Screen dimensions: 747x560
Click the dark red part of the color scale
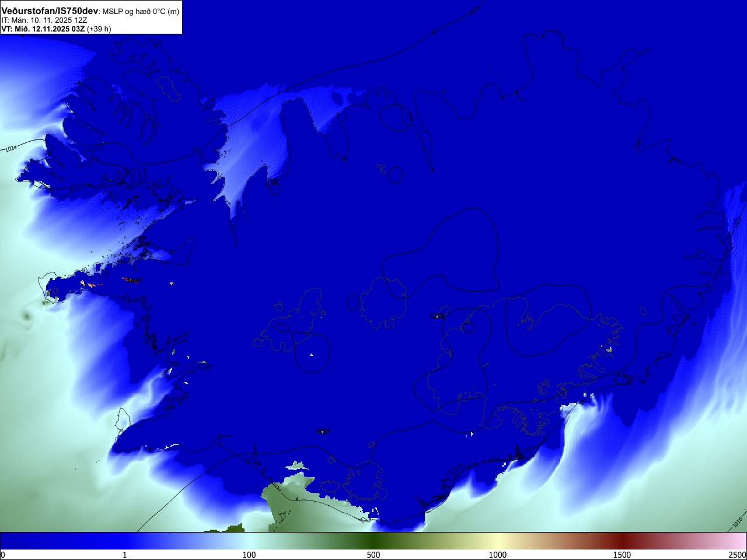coord(622,541)
